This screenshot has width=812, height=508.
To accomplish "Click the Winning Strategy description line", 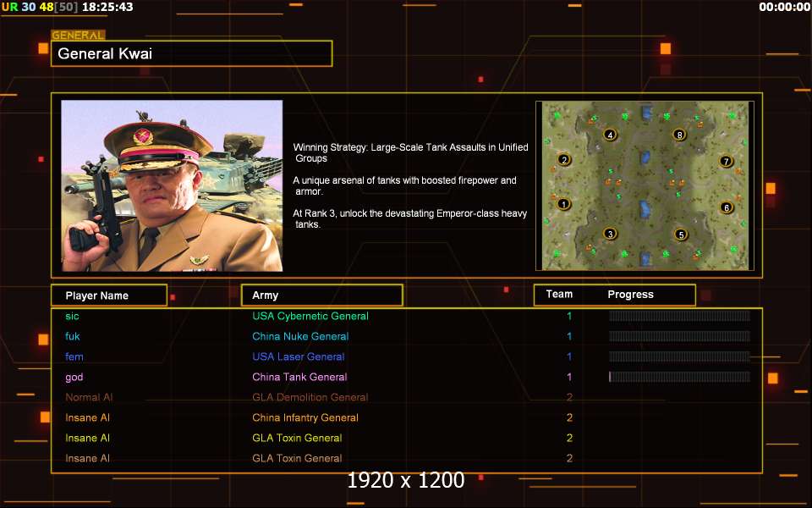I will [x=411, y=152].
